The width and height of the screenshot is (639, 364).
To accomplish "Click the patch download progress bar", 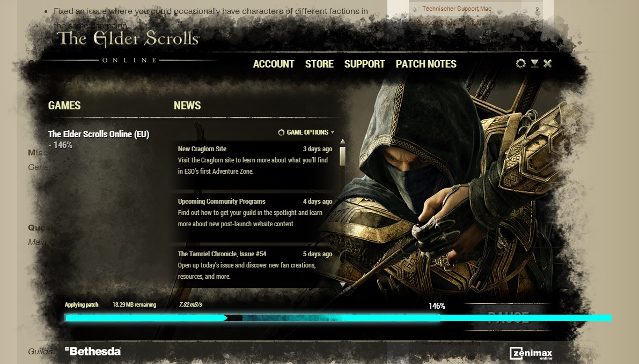I will coord(338,318).
